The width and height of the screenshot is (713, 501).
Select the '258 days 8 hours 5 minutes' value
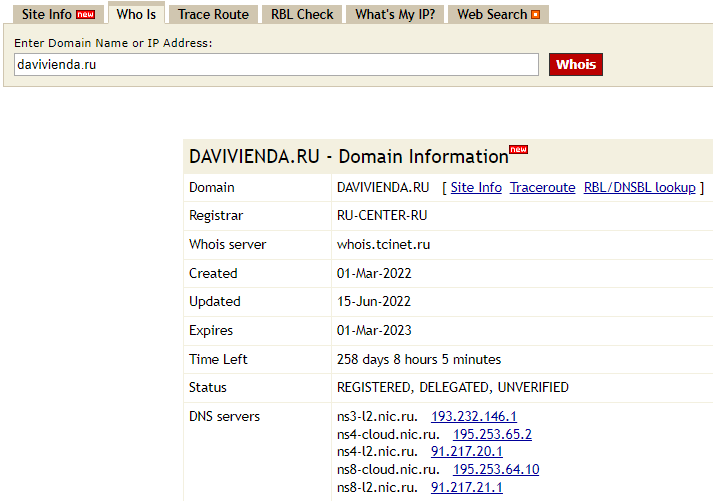[419, 360]
